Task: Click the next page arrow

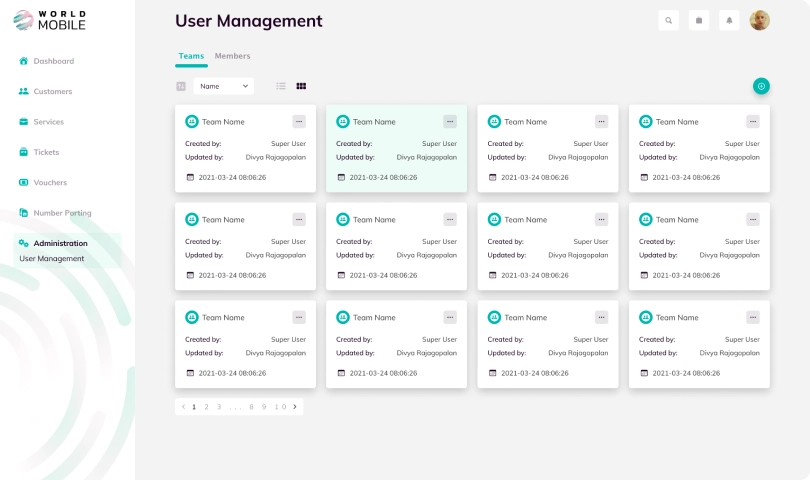Action: point(295,407)
